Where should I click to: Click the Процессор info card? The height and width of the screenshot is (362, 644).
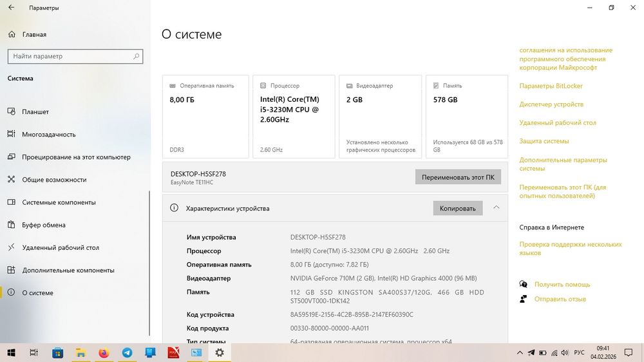pos(294,117)
